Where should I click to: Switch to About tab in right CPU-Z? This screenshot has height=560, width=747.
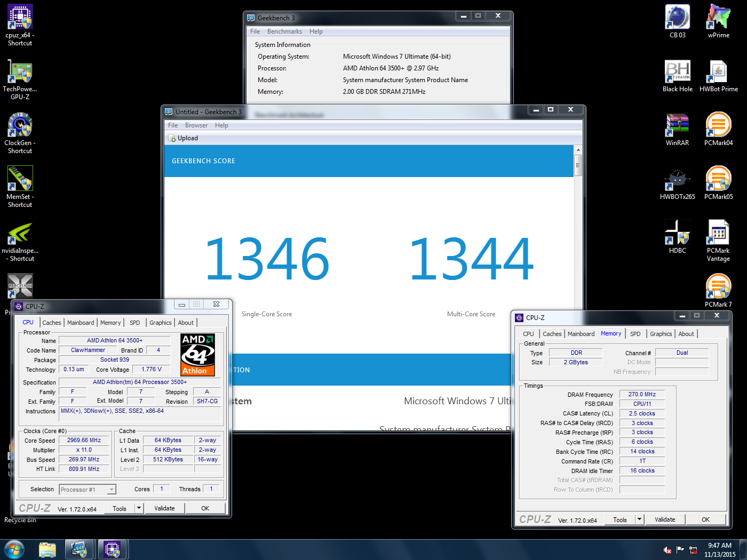tap(686, 334)
